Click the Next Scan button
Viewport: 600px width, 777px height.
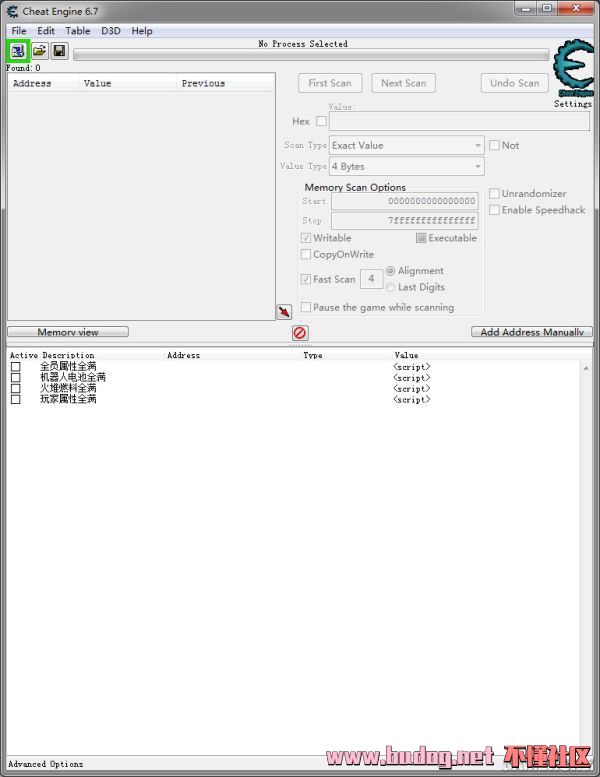[403, 83]
